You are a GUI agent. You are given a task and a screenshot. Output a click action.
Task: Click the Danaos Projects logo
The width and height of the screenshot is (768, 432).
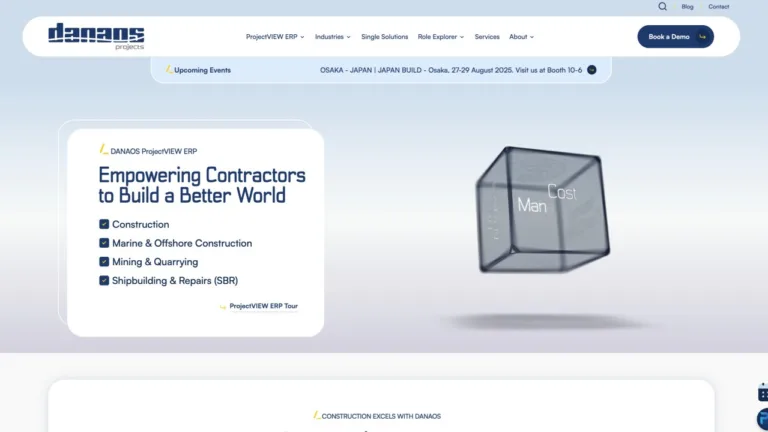click(x=96, y=36)
